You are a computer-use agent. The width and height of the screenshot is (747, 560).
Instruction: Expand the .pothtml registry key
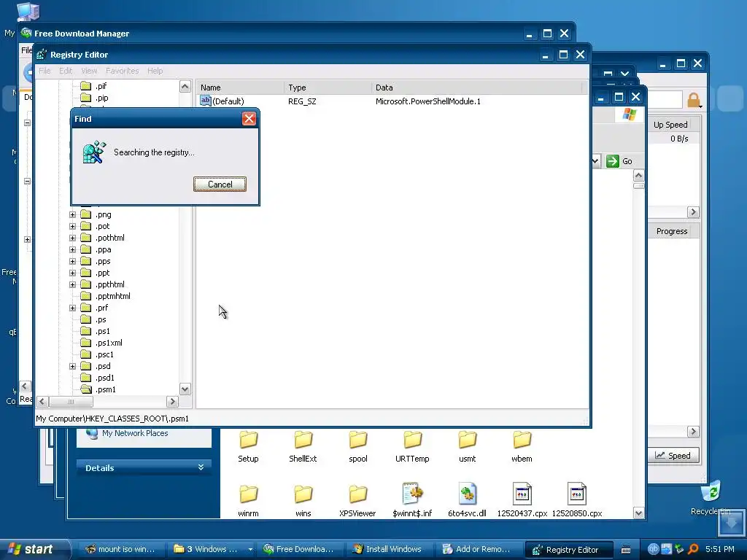[x=72, y=238]
